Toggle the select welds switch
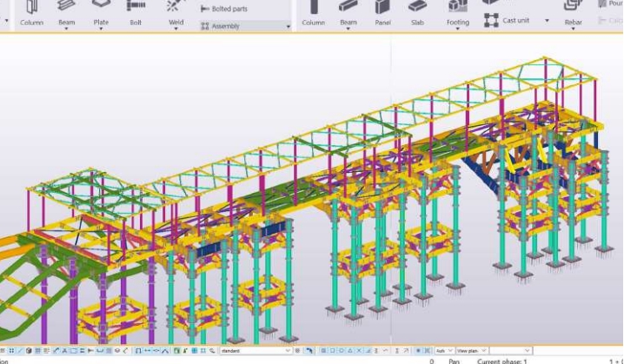 tap(56, 351)
